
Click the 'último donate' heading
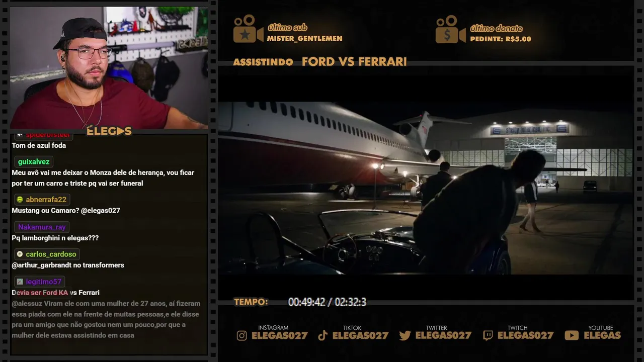[496, 28]
